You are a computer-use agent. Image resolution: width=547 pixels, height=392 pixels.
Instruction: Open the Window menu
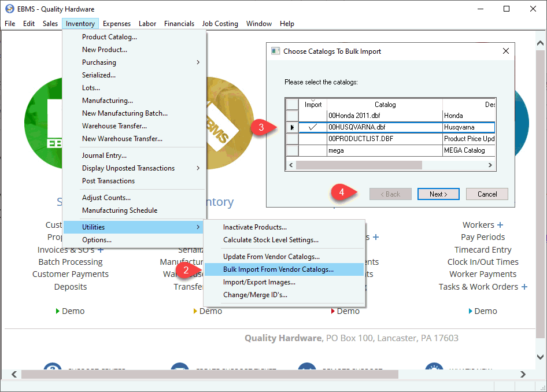(x=259, y=23)
